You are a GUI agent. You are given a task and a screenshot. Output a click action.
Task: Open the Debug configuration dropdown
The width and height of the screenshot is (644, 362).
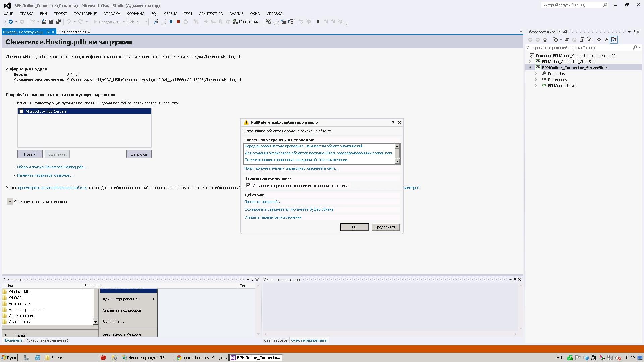click(138, 22)
